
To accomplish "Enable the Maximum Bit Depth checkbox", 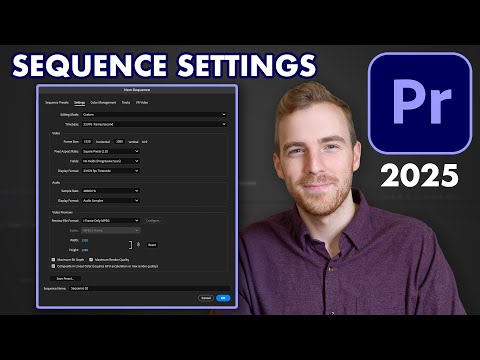I will 53,259.
